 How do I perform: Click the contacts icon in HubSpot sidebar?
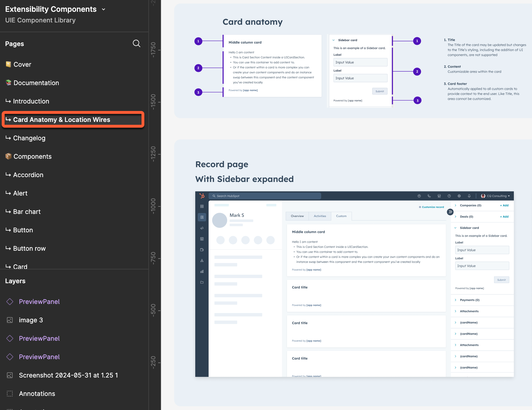tap(202, 217)
